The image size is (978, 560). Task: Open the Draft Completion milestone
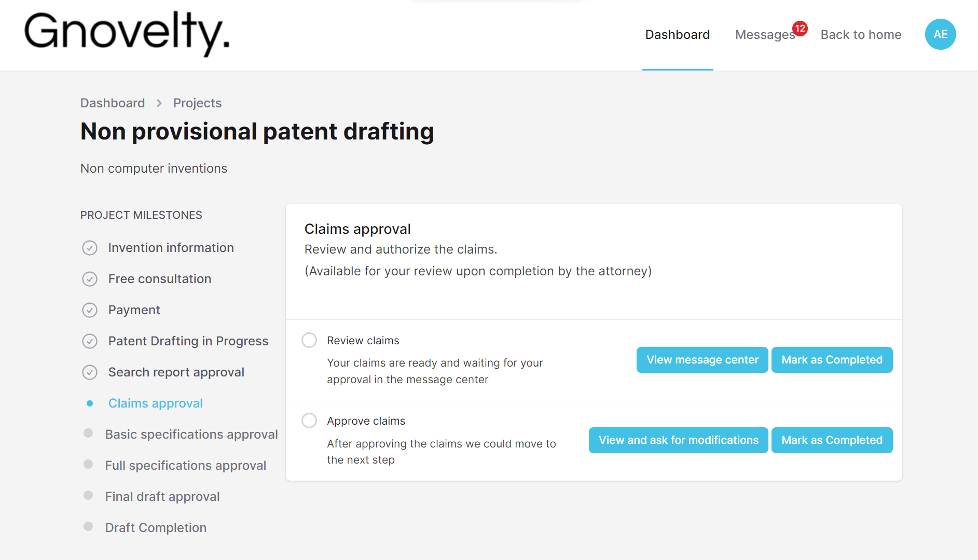[156, 527]
